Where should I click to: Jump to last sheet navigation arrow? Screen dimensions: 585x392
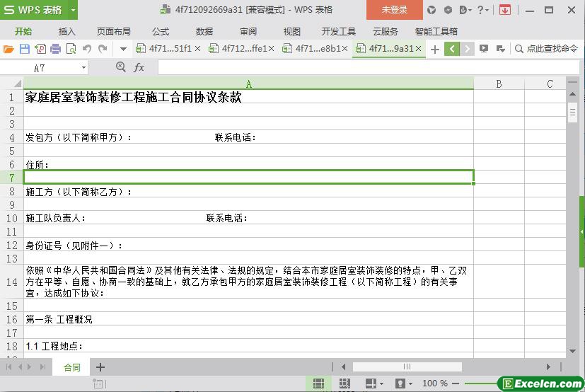42,367
